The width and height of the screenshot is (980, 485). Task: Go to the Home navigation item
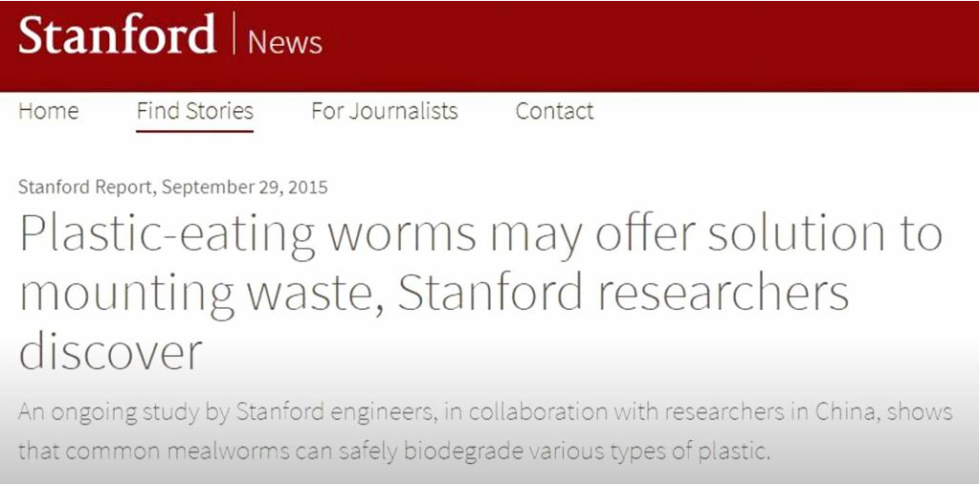coord(49,111)
